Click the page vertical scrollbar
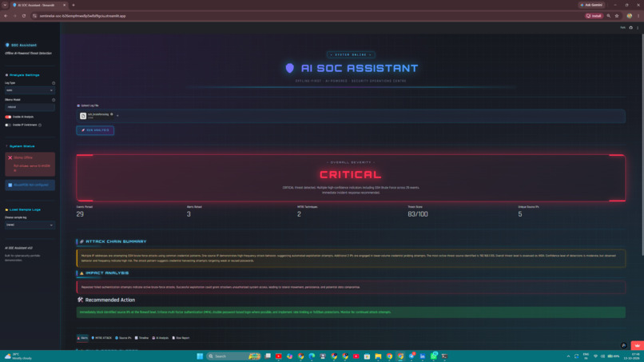Image resolution: width=644 pixels, height=362 pixels. [x=642, y=144]
